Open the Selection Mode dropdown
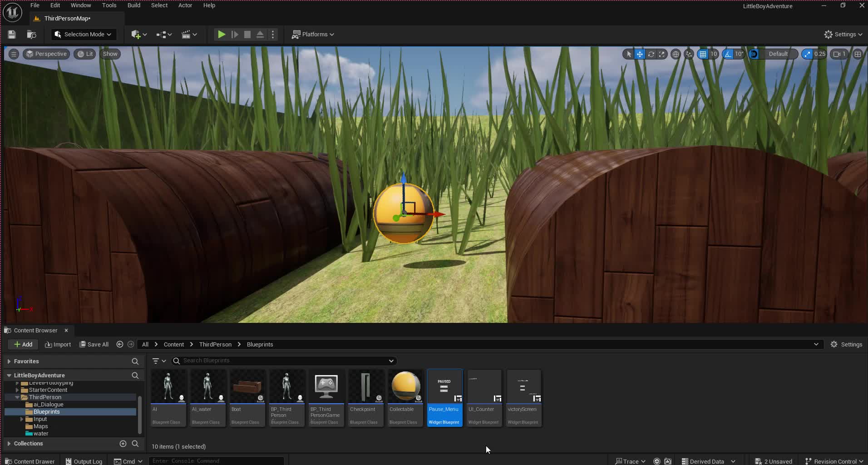Viewport: 868px width, 465px height. point(84,35)
